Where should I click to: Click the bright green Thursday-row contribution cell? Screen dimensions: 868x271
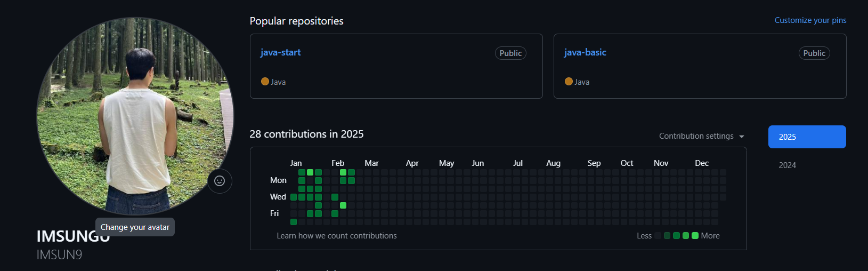click(343, 205)
